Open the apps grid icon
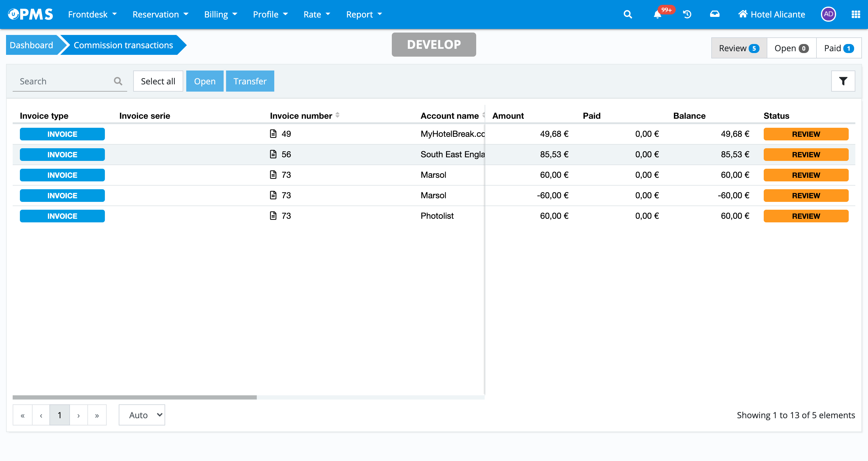Screen dimensions: 868x461 click(856, 14)
